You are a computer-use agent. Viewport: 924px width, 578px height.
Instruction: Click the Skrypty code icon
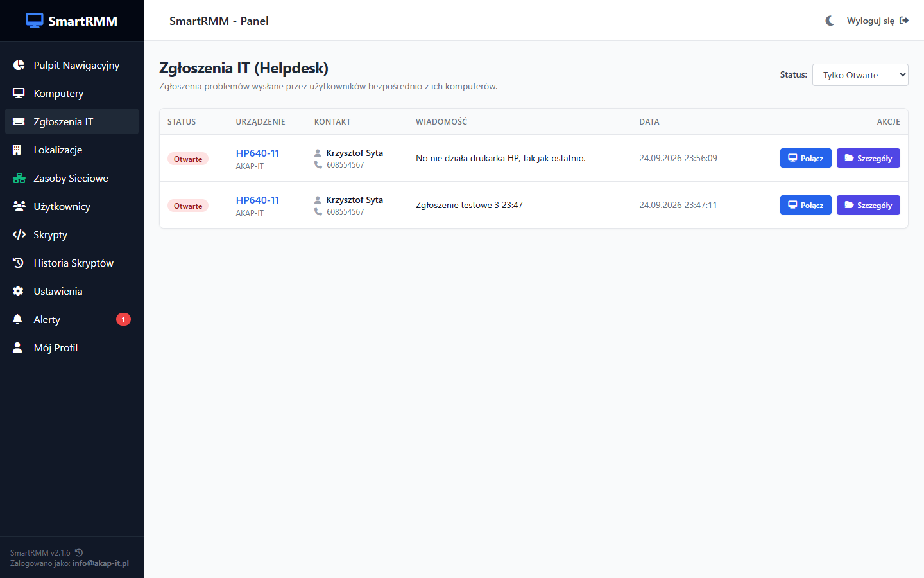[x=19, y=234]
